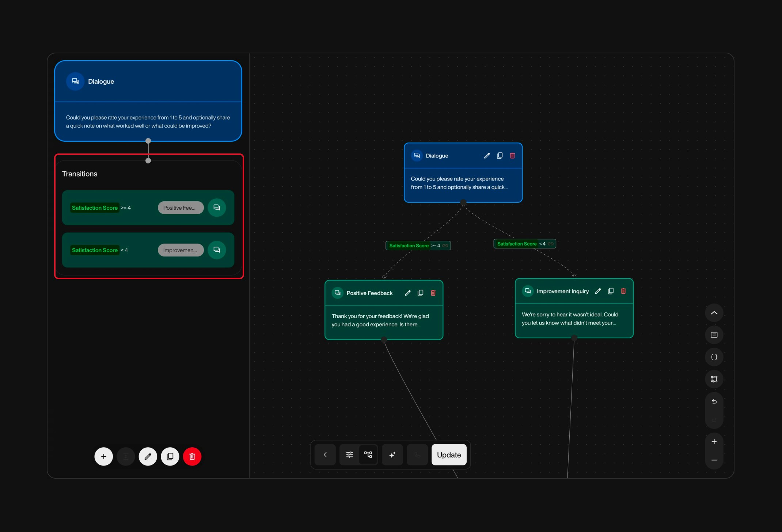This screenshot has height=532, width=782.
Task: Collapse the right toolbar with the chevron-up control
Action: tap(714, 313)
